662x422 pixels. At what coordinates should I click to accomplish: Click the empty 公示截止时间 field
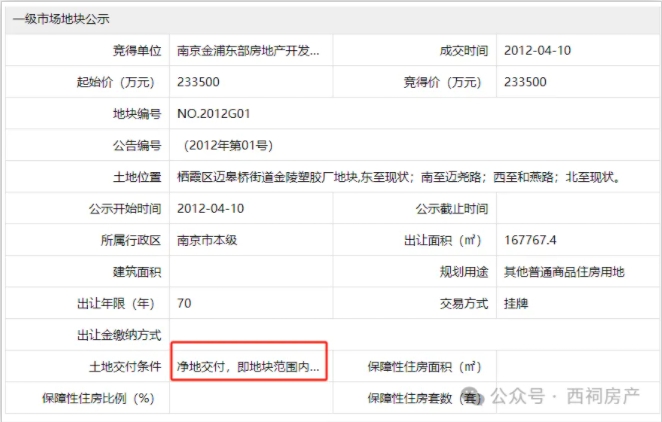pos(575,209)
